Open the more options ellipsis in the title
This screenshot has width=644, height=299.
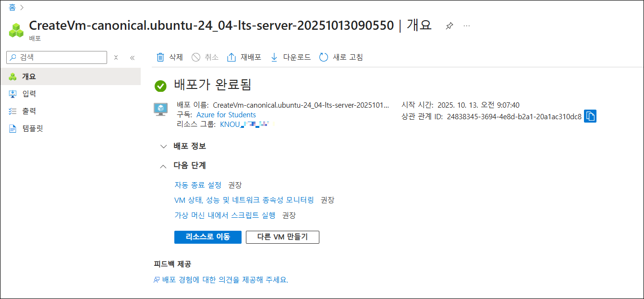point(466,26)
